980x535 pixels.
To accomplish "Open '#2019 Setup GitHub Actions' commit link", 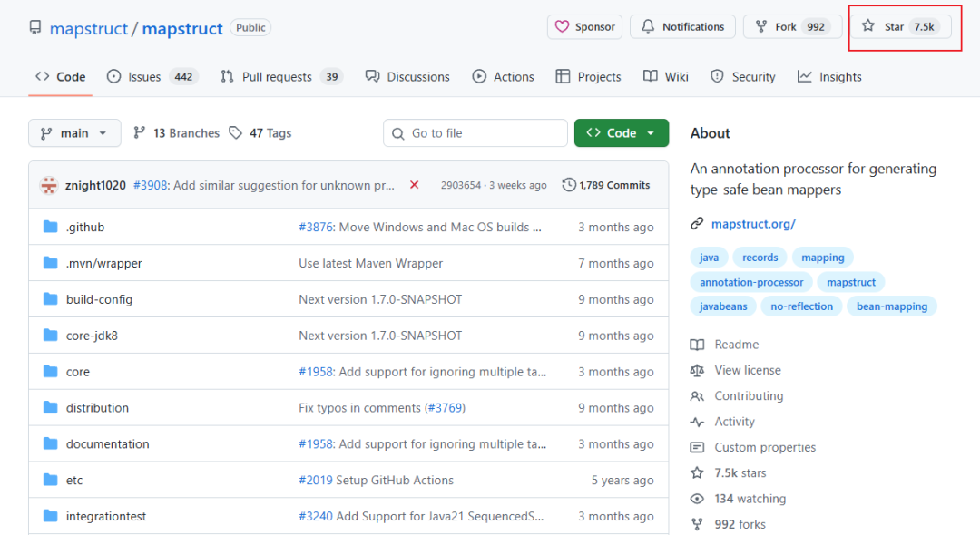I will point(376,480).
